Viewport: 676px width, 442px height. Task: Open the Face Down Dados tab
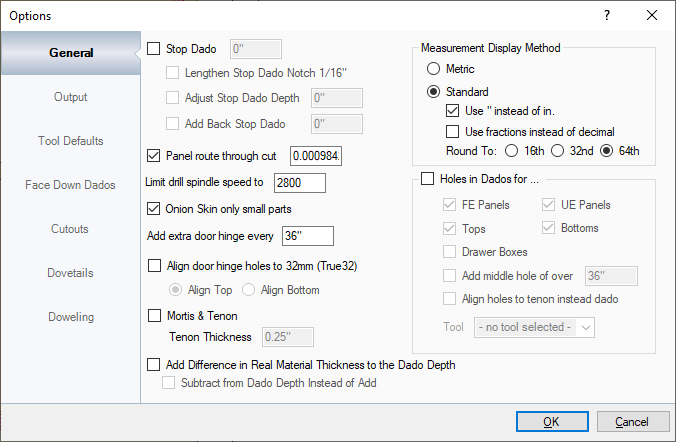[x=70, y=185]
